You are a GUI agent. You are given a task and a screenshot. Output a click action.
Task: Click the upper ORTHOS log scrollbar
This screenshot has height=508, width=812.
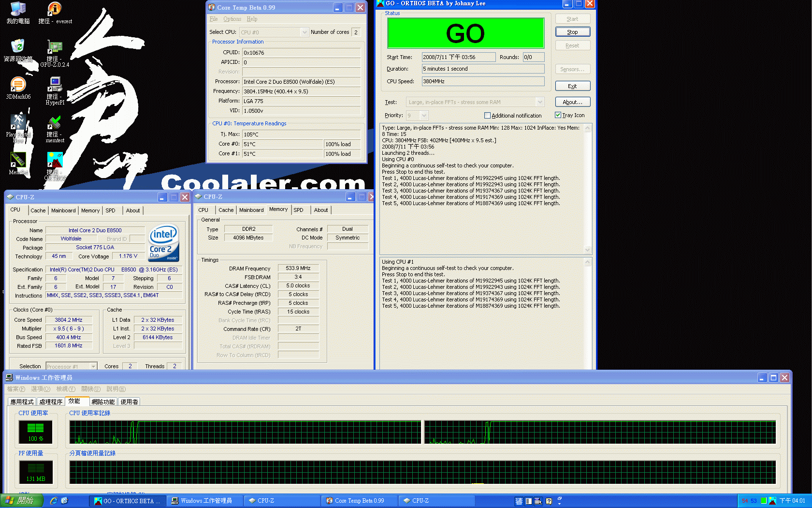click(x=588, y=189)
